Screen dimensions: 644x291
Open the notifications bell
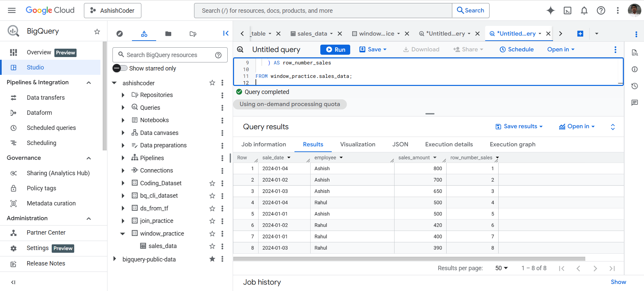coord(584,10)
